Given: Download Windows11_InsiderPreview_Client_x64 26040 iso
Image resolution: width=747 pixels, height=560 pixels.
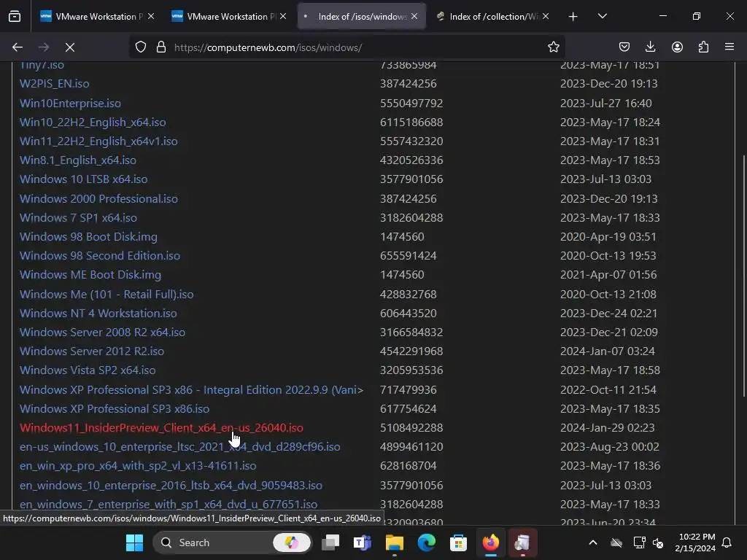Looking at the screenshot, I should point(161,428).
